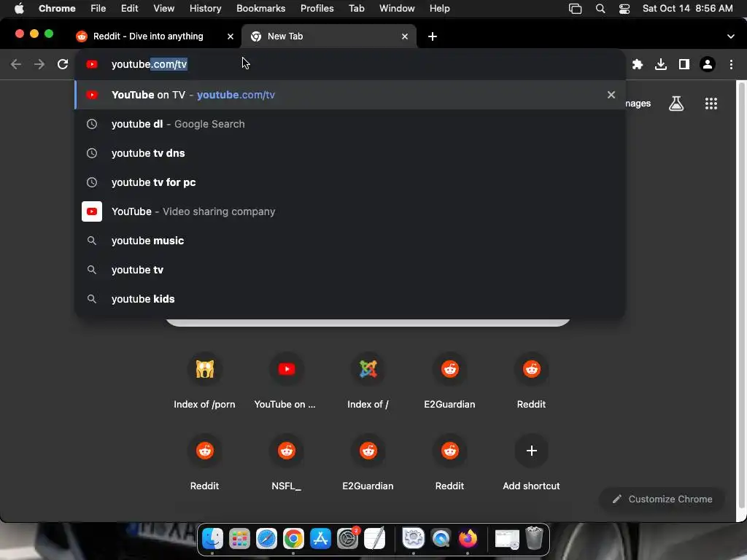Open the Index of / shortcut
The width and height of the screenshot is (747, 560).
[x=368, y=382]
